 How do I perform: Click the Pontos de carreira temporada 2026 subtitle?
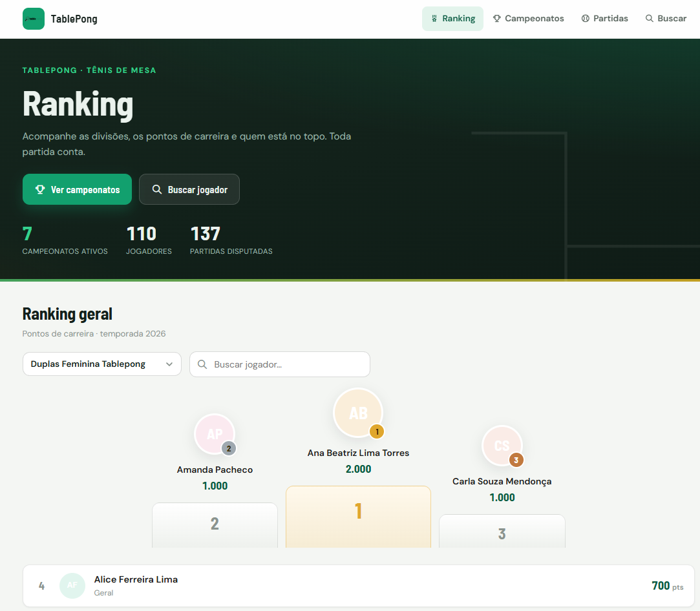click(94, 334)
